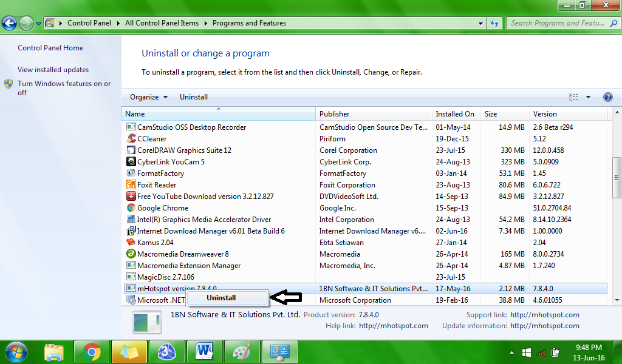Open Sticky Notes from the taskbar
The image size is (622, 364).
pos(129,352)
